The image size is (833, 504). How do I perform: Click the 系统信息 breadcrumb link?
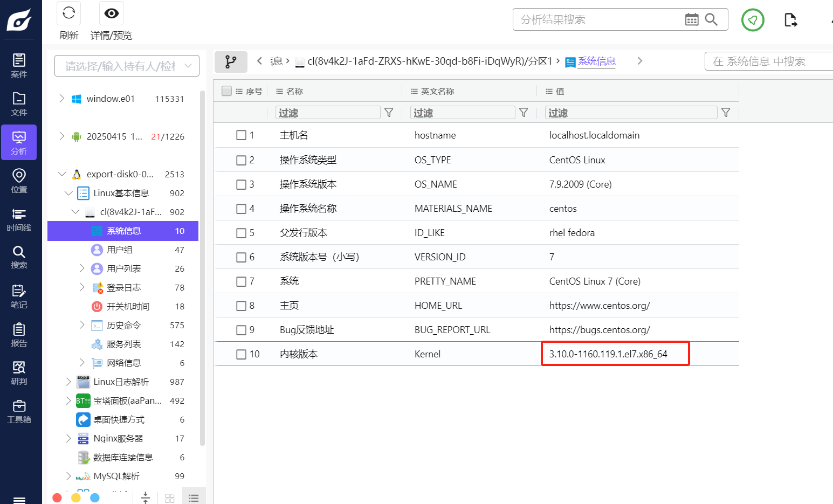click(596, 61)
